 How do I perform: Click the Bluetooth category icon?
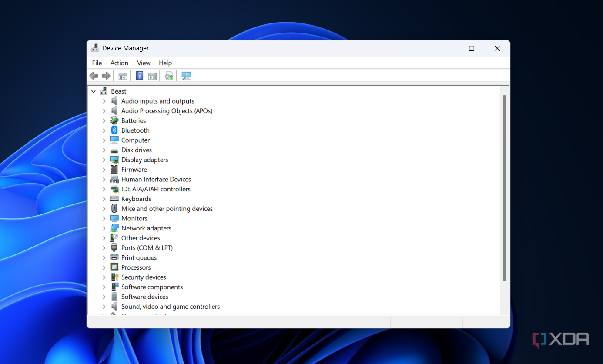[x=114, y=130]
